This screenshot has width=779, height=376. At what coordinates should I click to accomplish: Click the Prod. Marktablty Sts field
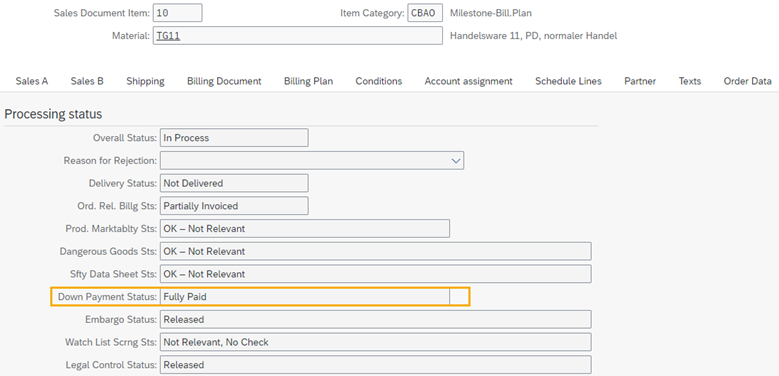click(305, 228)
